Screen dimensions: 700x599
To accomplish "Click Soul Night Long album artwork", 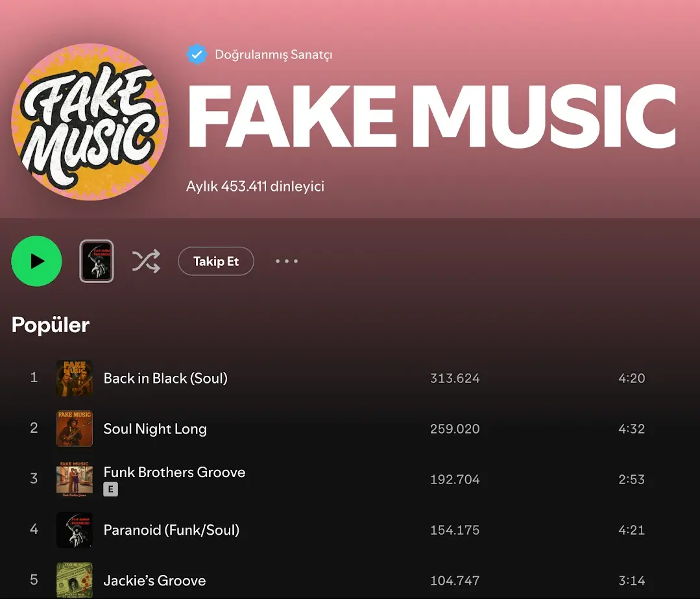I will point(75,429).
